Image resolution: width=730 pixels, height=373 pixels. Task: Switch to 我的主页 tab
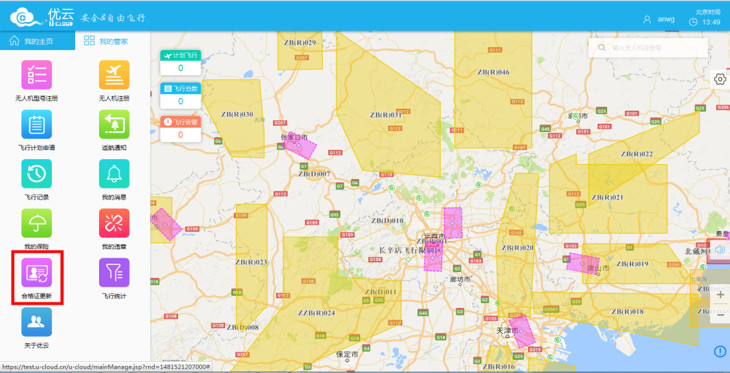(37, 41)
